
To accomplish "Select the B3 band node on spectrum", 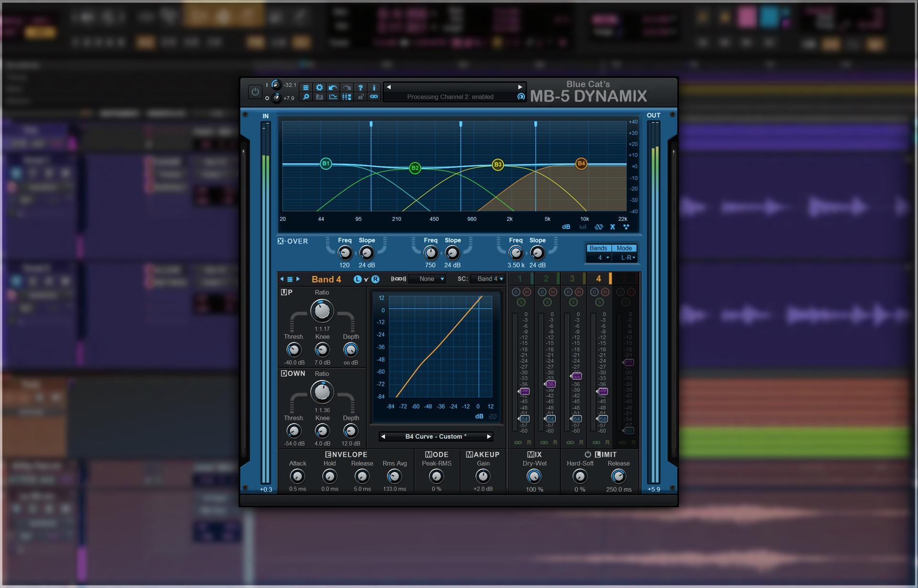I will click(x=498, y=164).
